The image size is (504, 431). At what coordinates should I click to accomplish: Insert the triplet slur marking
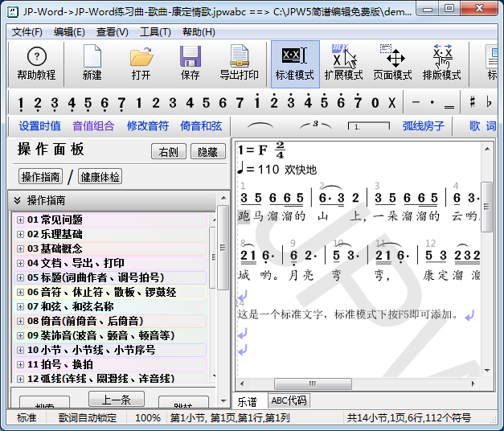tap(316, 125)
